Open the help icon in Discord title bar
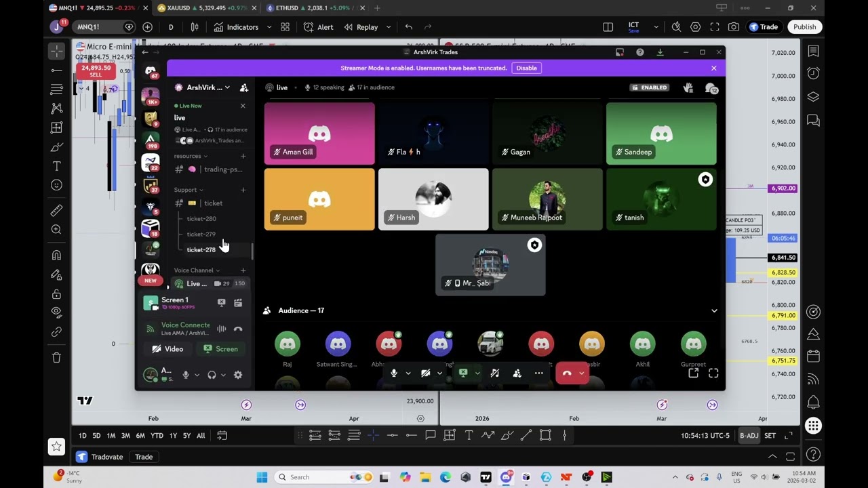The image size is (868, 488). pos(639,52)
